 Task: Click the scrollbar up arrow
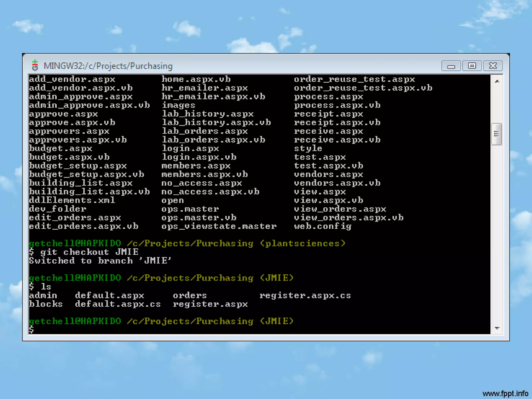pos(497,81)
